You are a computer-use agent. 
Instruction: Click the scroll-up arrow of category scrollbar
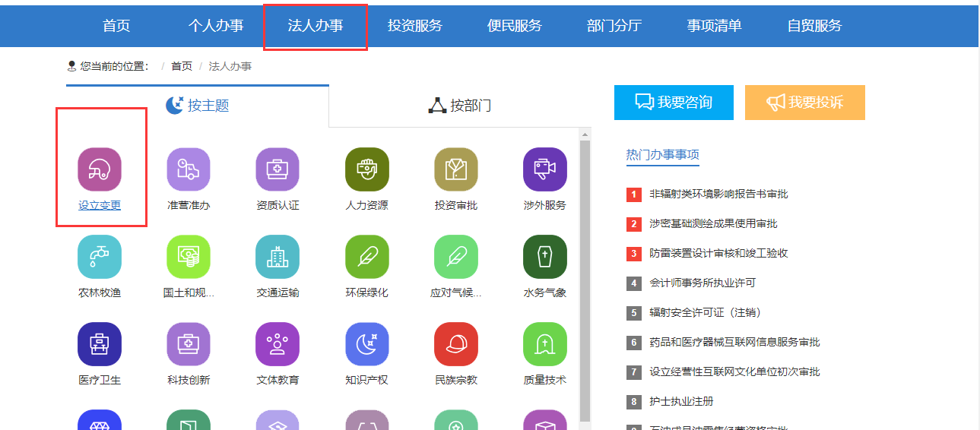[585, 135]
